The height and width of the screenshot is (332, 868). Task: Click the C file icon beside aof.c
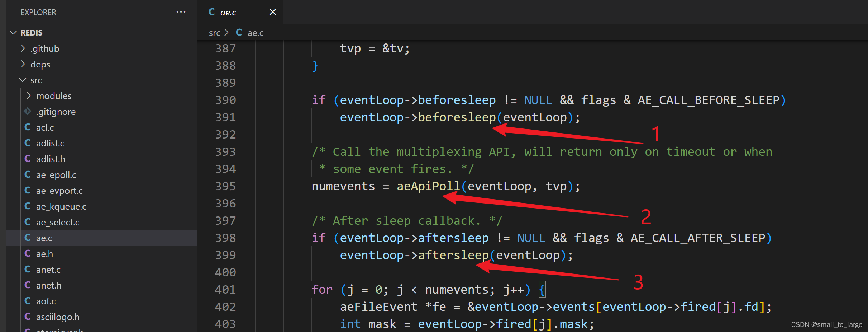28,301
